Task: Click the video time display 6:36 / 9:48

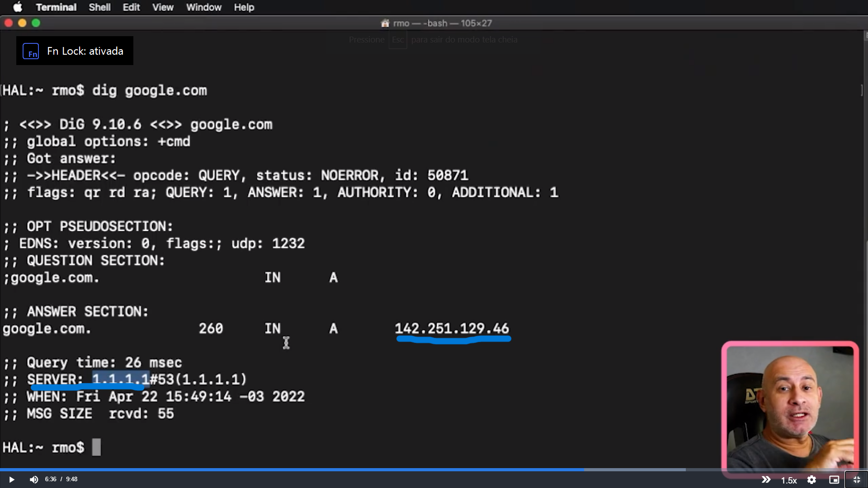Action: [61, 479]
